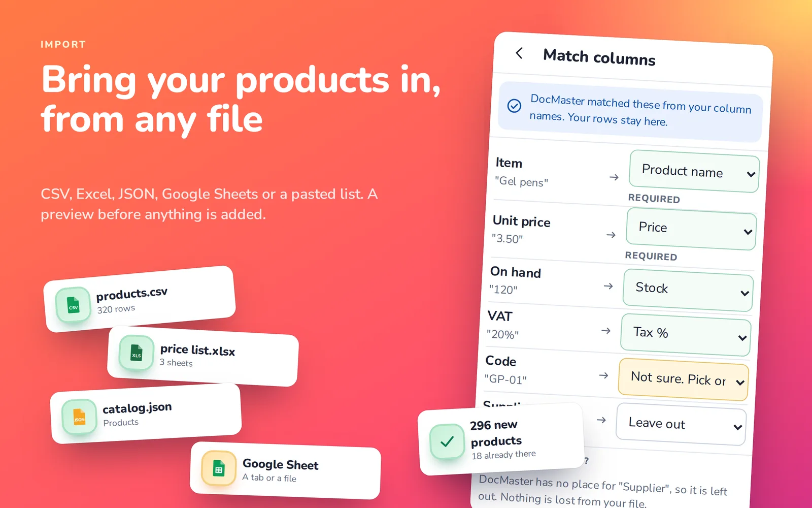The width and height of the screenshot is (812, 508).
Task: Select the price list.xlsx card
Action: 203,356
